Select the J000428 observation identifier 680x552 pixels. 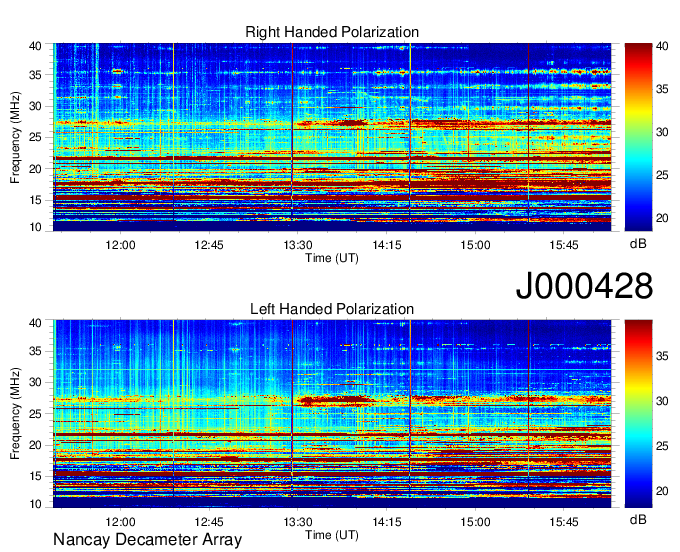coord(584,286)
